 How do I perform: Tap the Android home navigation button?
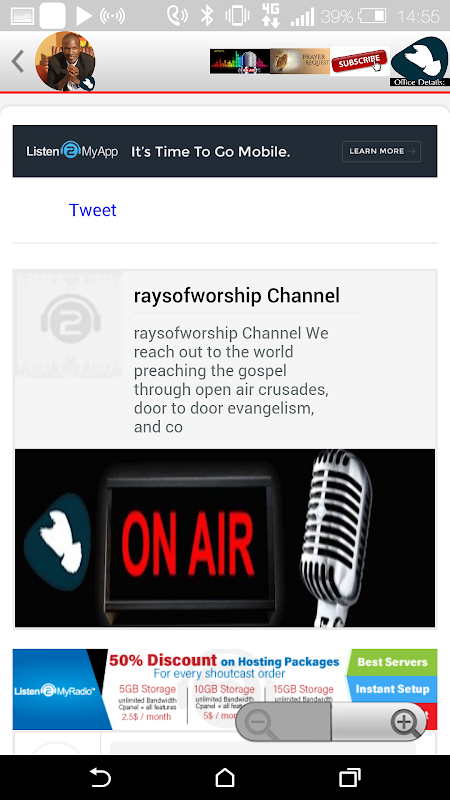tap(225, 778)
